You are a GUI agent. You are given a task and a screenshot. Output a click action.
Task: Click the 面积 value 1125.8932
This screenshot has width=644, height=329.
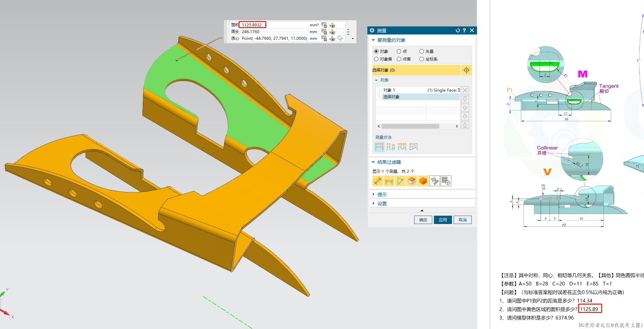(x=252, y=25)
